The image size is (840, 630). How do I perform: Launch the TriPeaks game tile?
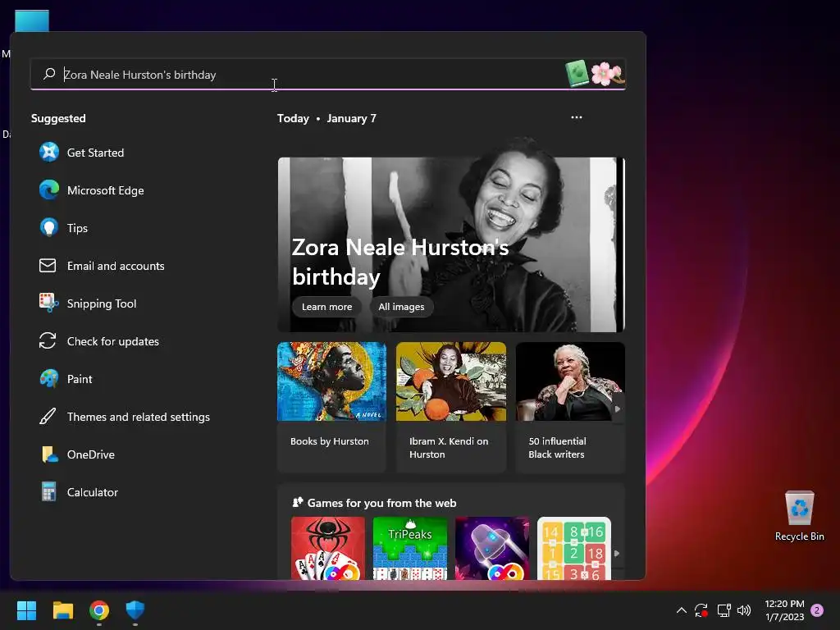pyautogui.click(x=410, y=548)
